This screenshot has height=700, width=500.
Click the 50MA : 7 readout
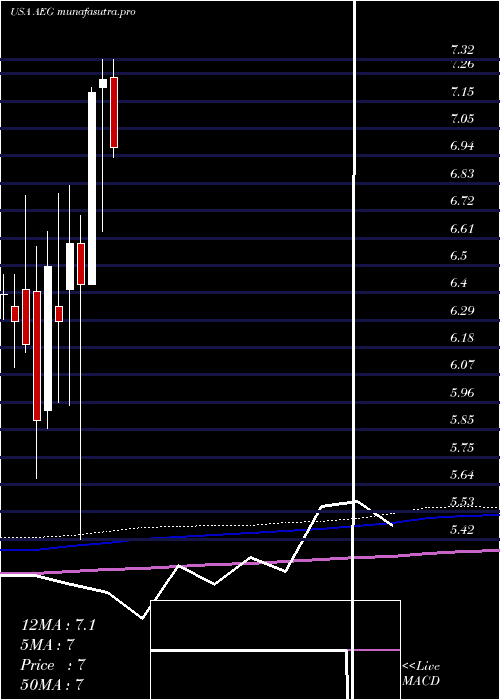pyautogui.click(x=52, y=685)
